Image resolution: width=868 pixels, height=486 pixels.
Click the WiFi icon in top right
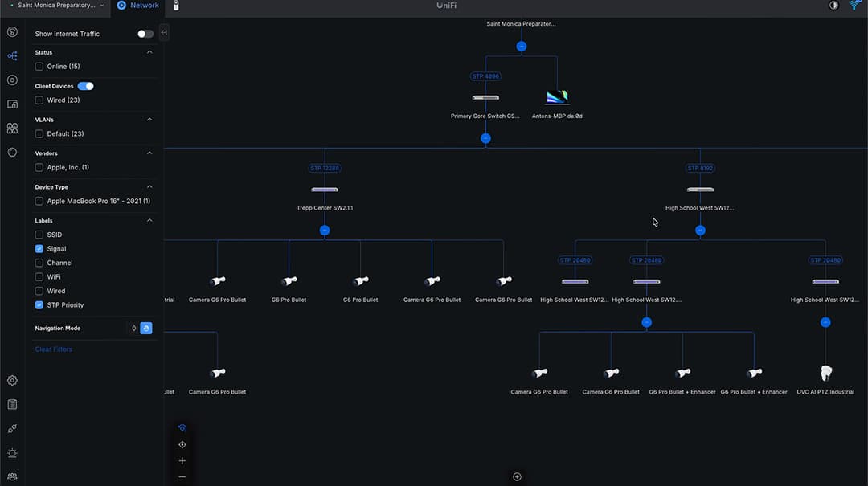coord(855,6)
